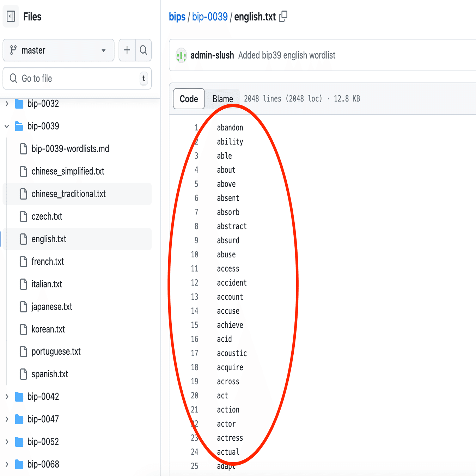Viewport: 476px width, 476px height.
Task: Select line number 10 in the file
Action: point(194,254)
